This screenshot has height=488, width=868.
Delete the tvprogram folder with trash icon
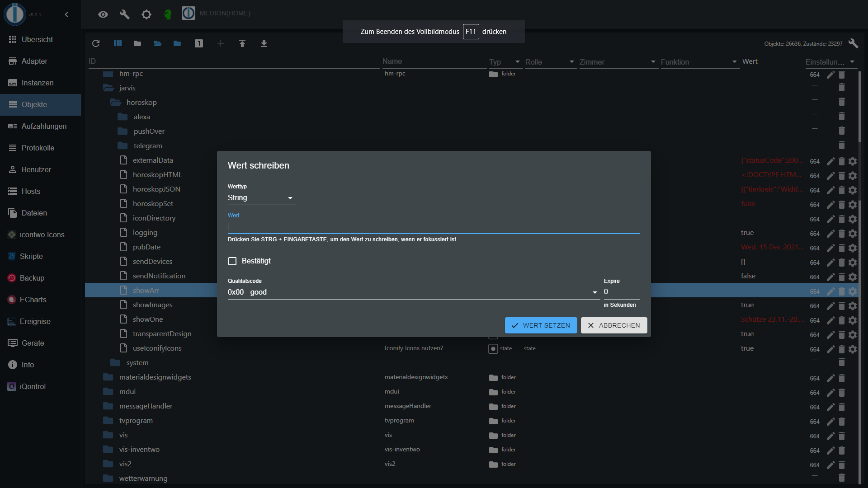[x=842, y=422]
